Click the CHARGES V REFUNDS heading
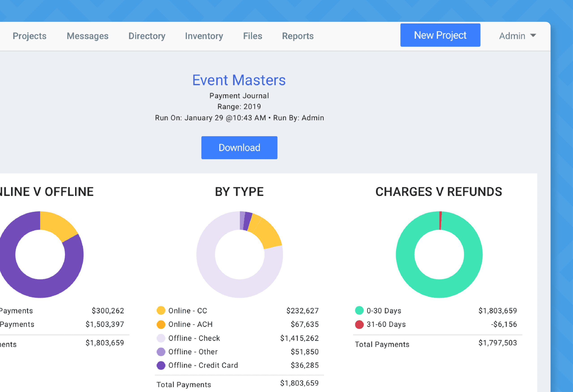573x392 pixels. coord(439,192)
